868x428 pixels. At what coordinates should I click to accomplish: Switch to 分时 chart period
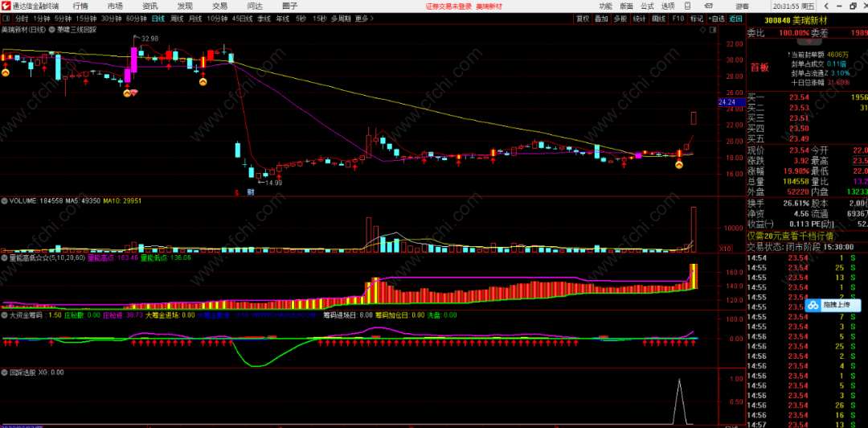pos(21,19)
